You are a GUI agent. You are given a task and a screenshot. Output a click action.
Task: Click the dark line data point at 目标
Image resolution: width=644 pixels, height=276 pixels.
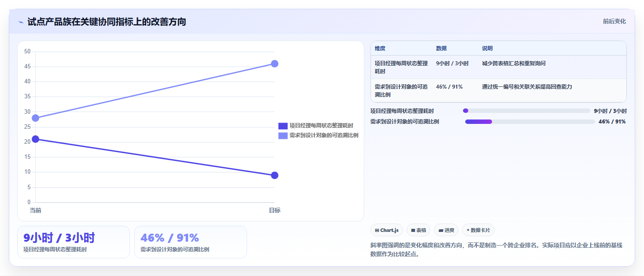pos(274,175)
